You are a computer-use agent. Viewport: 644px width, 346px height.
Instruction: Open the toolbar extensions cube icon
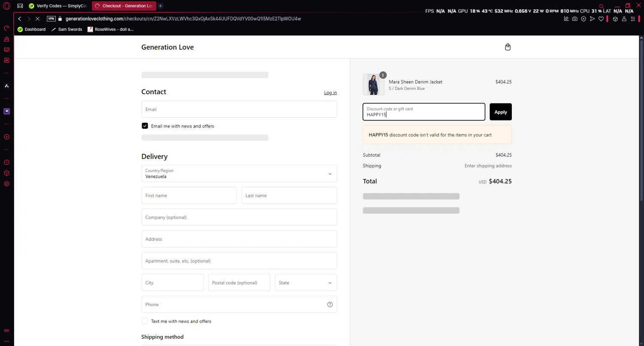pyautogui.click(x=615, y=19)
